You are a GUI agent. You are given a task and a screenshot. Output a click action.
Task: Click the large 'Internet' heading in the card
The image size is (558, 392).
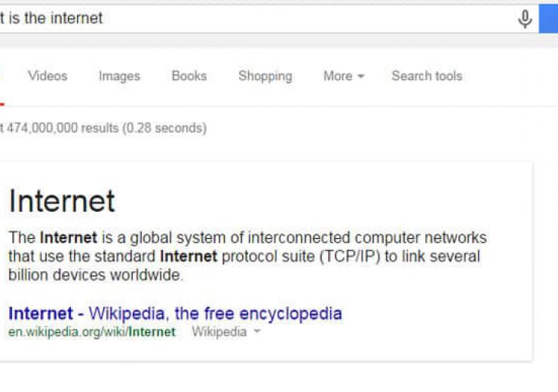(62, 201)
